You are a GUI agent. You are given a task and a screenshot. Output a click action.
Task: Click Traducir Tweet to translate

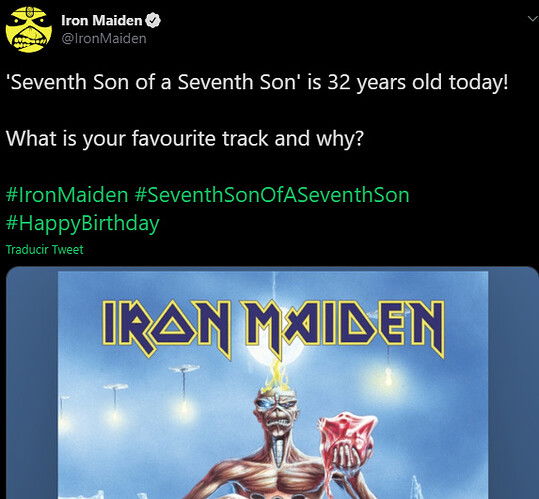point(45,250)
